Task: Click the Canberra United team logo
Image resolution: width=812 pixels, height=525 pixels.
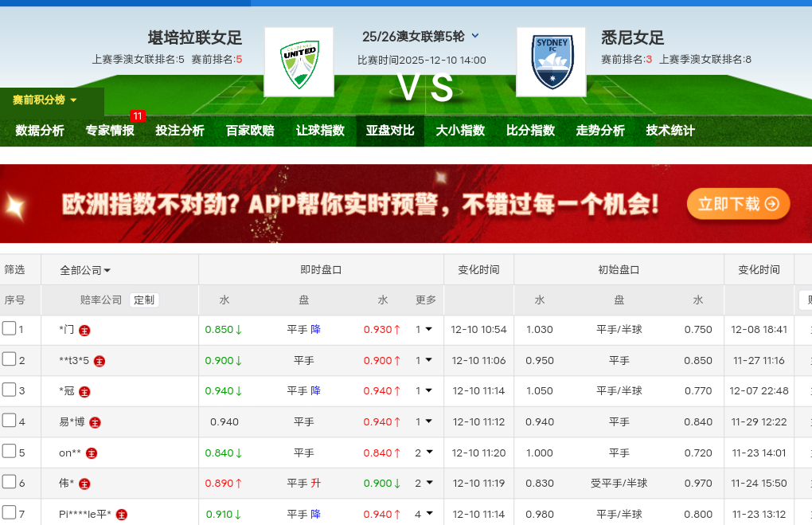Action: [x=299, y=62]
